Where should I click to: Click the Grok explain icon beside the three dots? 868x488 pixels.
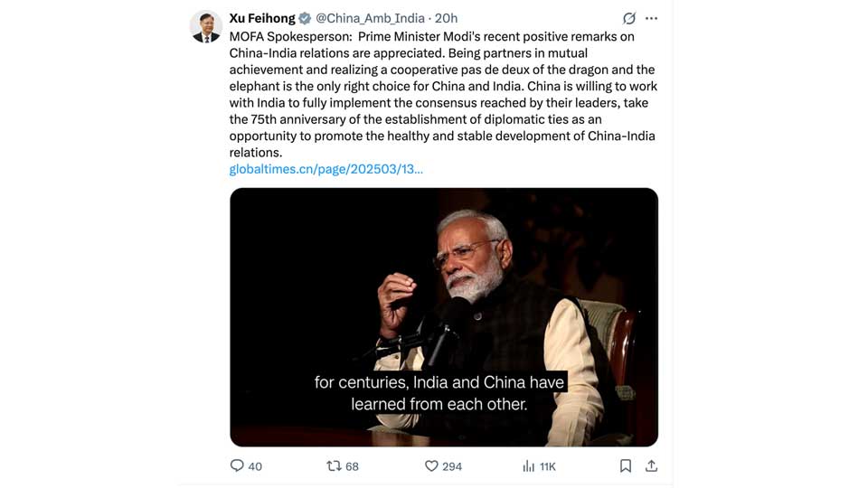click(x=629, y=18)
